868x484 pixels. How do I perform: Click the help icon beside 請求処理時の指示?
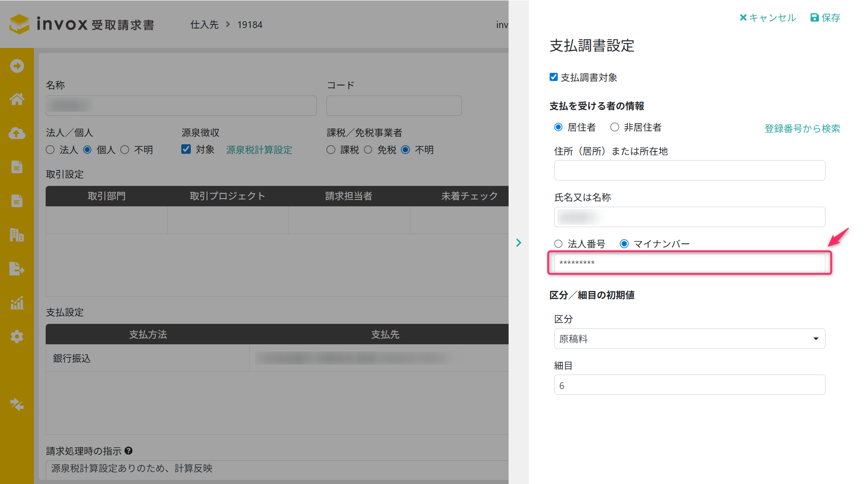tap(128, 451)
